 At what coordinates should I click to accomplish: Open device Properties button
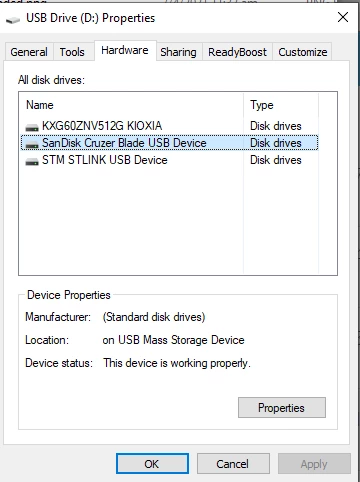click(x=282, y=407)
